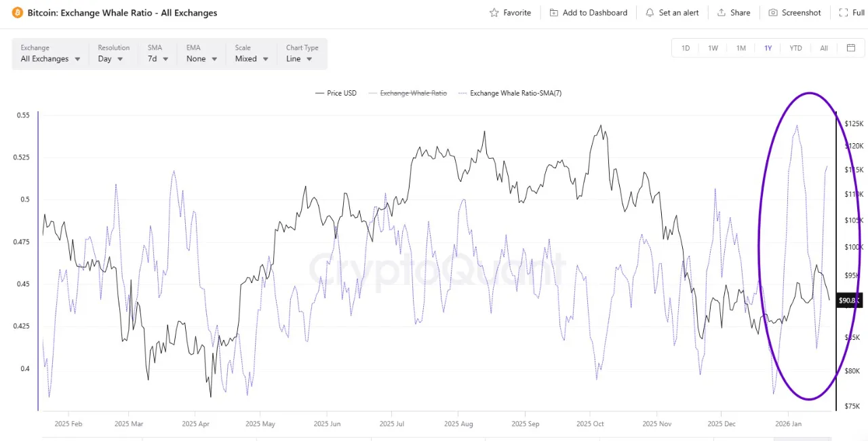Screen dimensions: 868x441
Task: Click the $90.8K current price label
Action: pyautogui.click(x=848, y=300)
